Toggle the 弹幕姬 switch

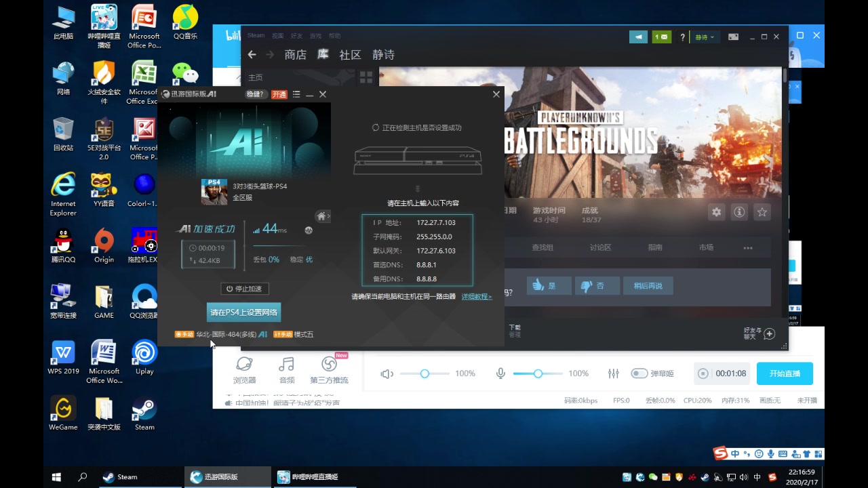point(639,373)
